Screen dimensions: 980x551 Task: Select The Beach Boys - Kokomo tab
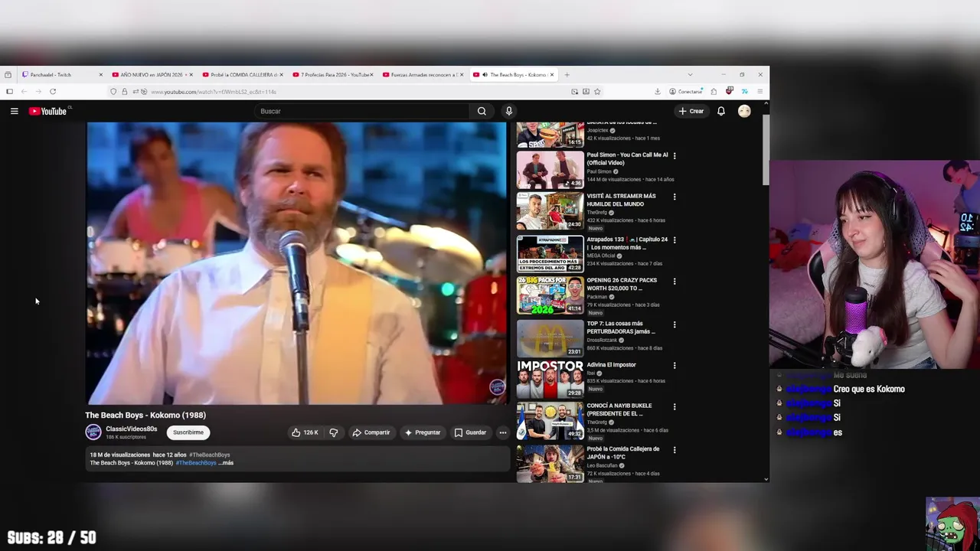pos(513,74)
